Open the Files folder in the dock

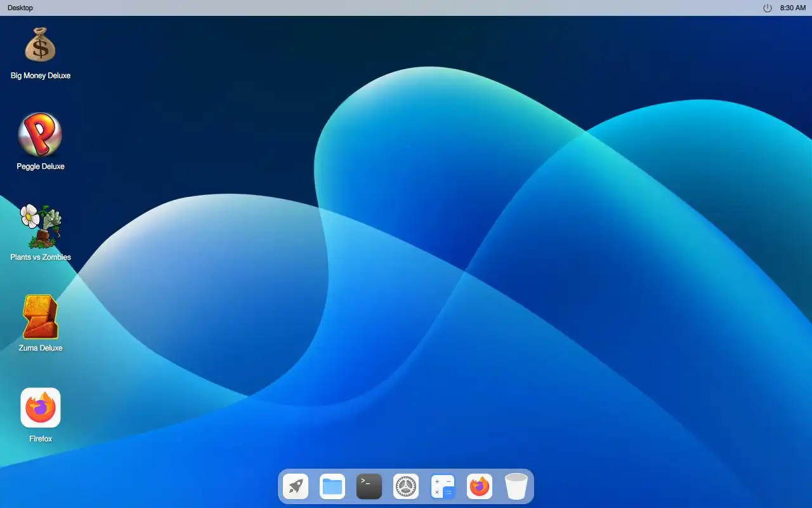click(x=332, y=487)
